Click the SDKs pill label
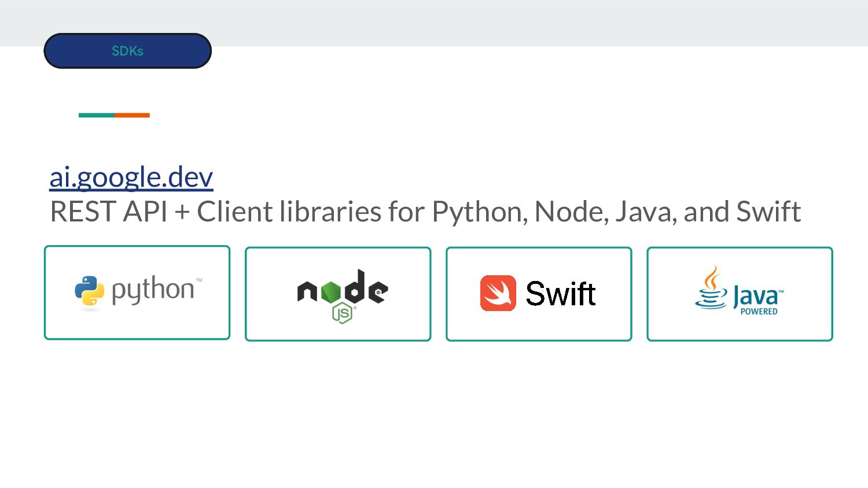Viewport: 868px width, 488px height. tap(127, 51)
